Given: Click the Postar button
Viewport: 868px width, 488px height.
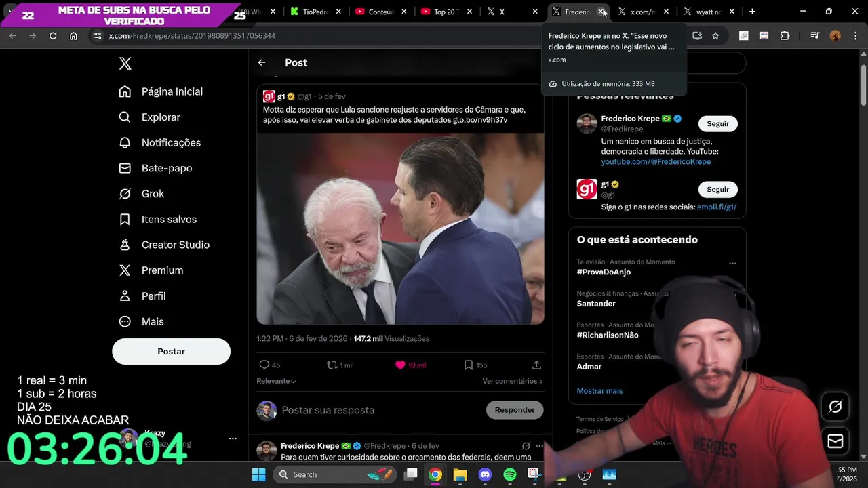Looking at the screenshot, I should [x=171, y=351].
